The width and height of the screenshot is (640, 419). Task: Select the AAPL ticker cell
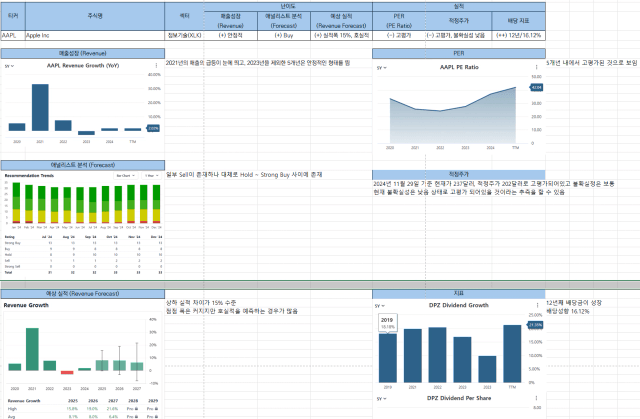(13, 35)
